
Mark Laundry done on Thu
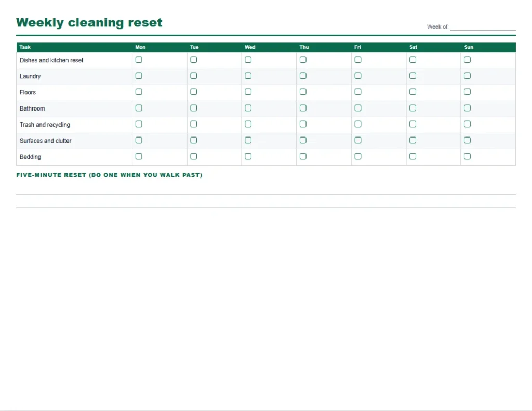pyautogui.click(x=303, y=76)
